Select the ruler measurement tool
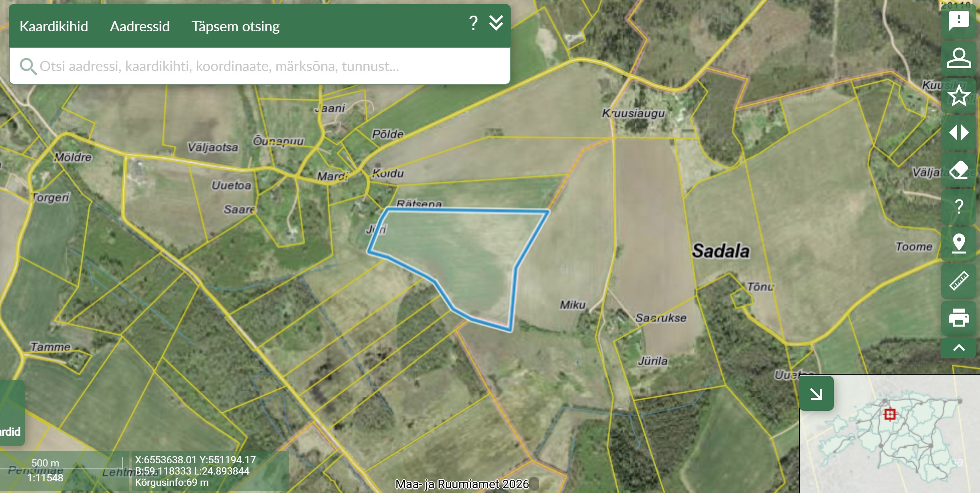Screen dimensions: 980x493 (x=959, y=281)
